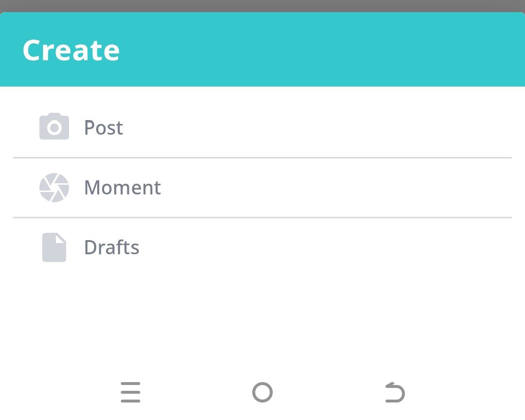This screenshot has width=525, height=420.
Task: Click the Create header title
Action: [x=71, y=50]
